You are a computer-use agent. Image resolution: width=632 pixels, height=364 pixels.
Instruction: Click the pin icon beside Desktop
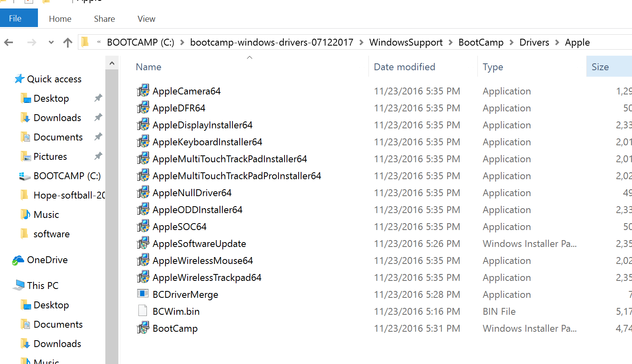click(98, 98)
